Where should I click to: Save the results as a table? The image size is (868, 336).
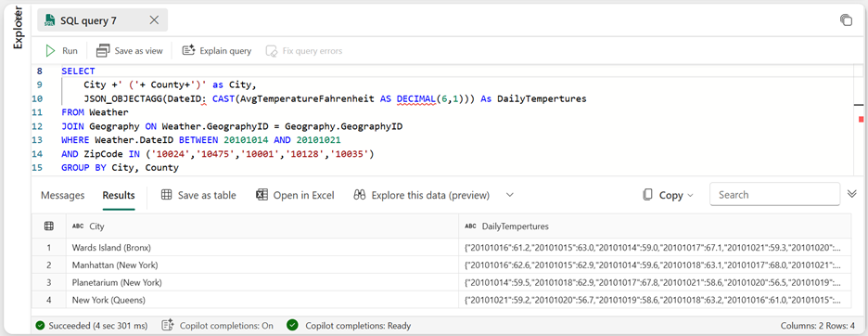click(198, 195)
